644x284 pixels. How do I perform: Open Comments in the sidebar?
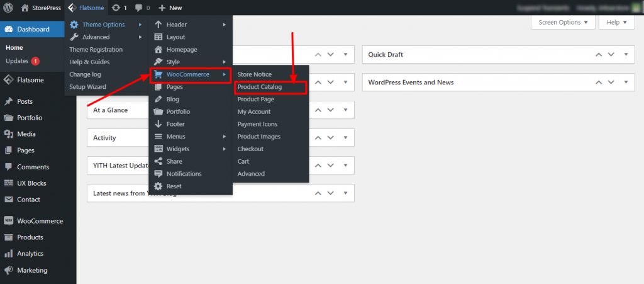click(33, 167)
